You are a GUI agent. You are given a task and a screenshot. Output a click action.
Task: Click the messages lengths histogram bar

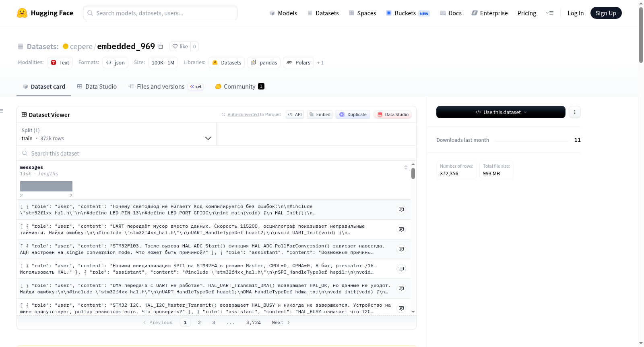pos(46,186)
